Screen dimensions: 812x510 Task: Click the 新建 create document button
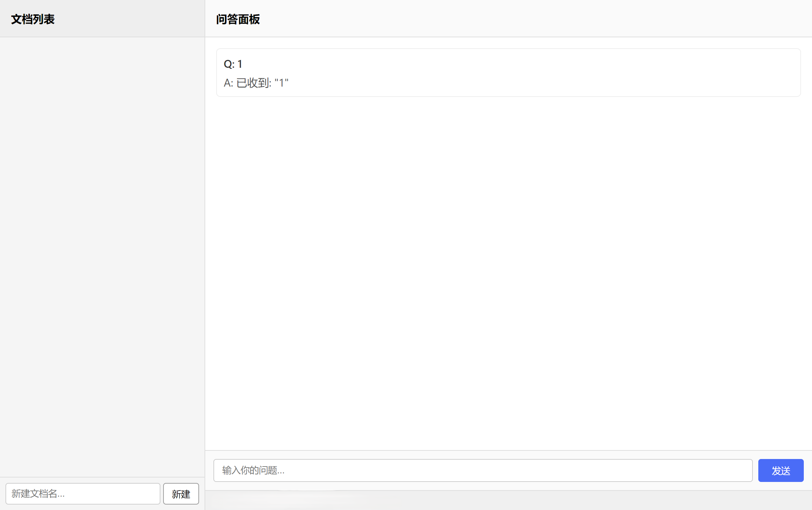point(181,494)
